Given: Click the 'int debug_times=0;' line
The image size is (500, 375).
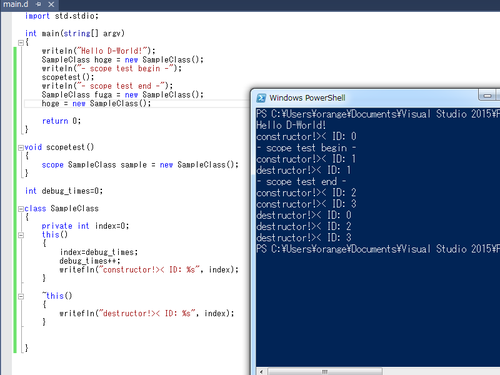Looking at the screenshot, I should 64,191.
